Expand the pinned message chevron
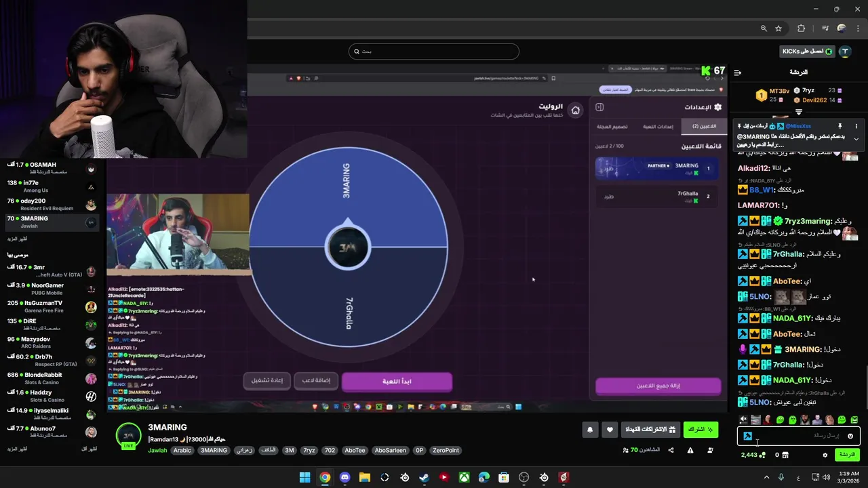The image size is (868, 488). [856, 139]
